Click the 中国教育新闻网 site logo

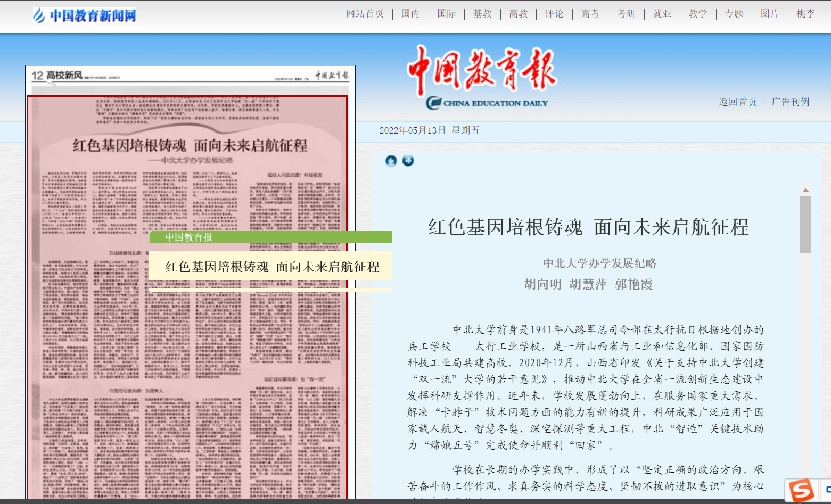point(85,15)
